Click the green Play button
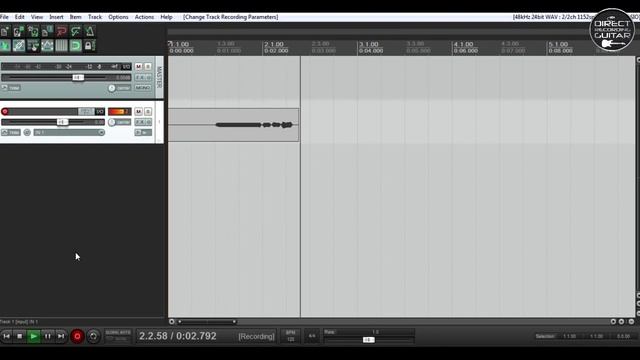This screenshot has width=640, height=360. tap(34, 336)
